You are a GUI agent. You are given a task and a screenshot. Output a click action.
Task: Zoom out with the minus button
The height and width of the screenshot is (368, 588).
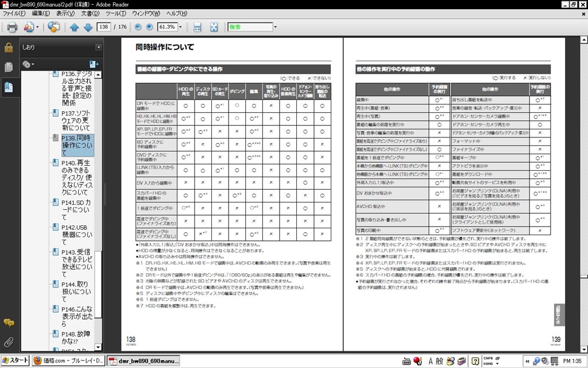(138, 27)
